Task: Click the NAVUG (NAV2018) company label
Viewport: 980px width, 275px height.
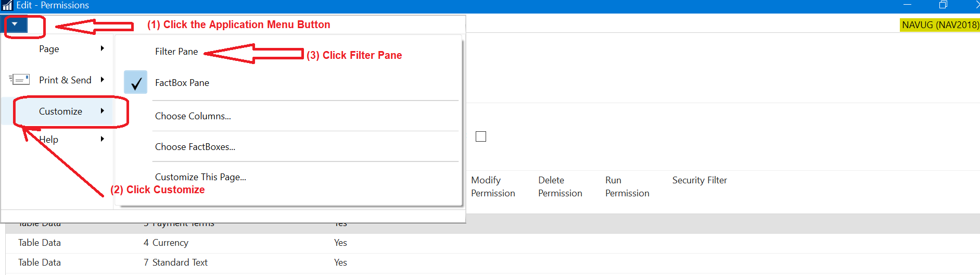Action: tap(940, 25)
